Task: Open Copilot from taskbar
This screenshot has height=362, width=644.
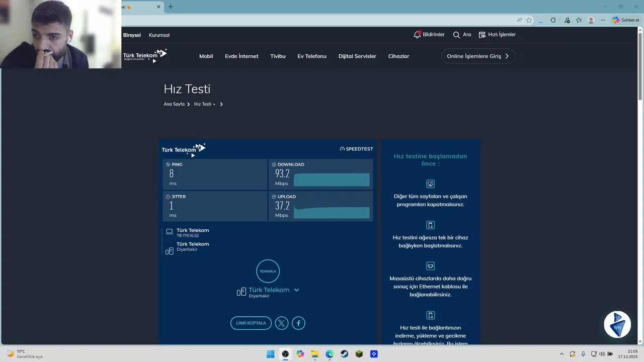Action: pyautogui.click(x=300, y=354)
